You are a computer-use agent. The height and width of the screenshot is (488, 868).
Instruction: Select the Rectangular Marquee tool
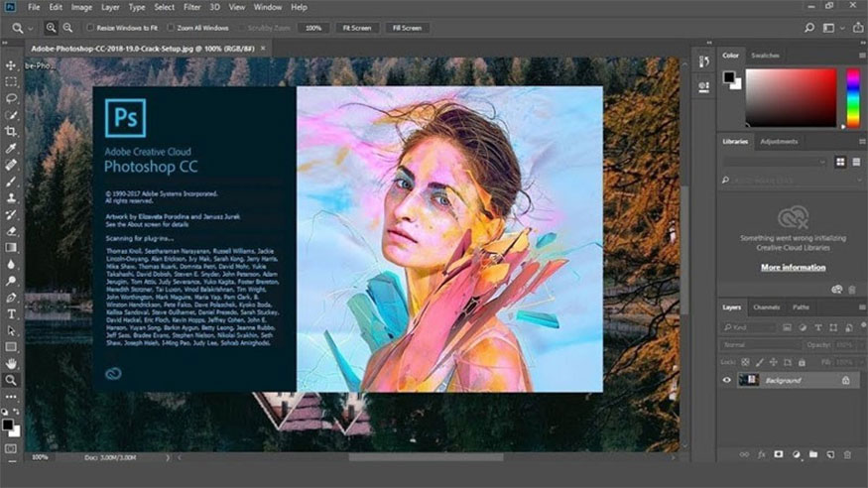click(x=11, y=82)
